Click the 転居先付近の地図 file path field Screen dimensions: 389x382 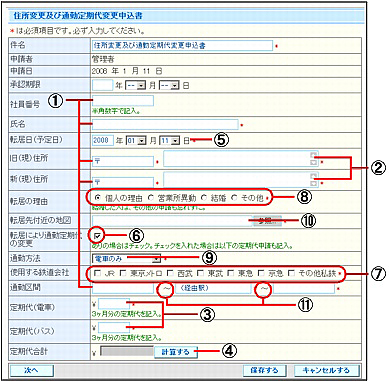(172, 220)
